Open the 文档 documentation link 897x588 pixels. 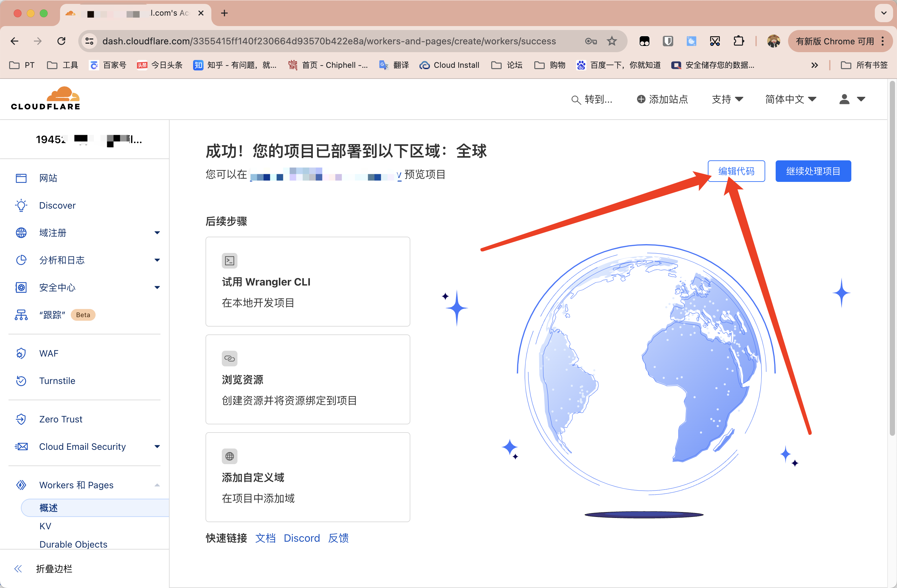[x=265, y=537]
